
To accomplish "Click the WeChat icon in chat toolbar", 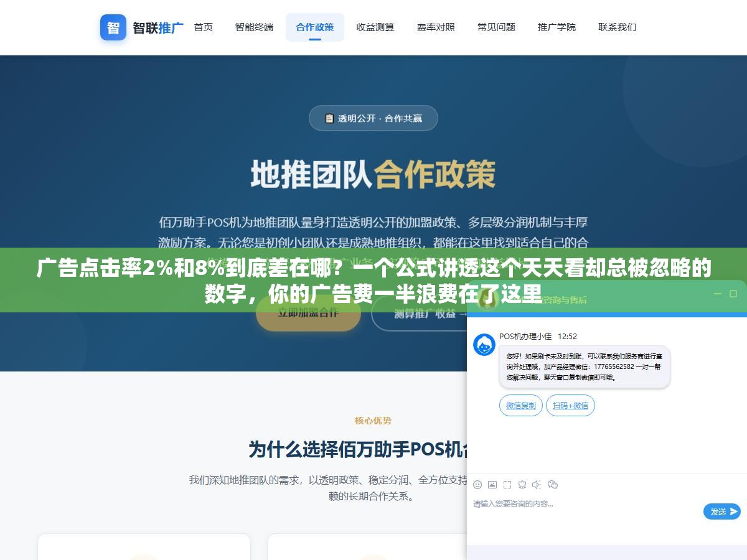I will pos(553,485).
